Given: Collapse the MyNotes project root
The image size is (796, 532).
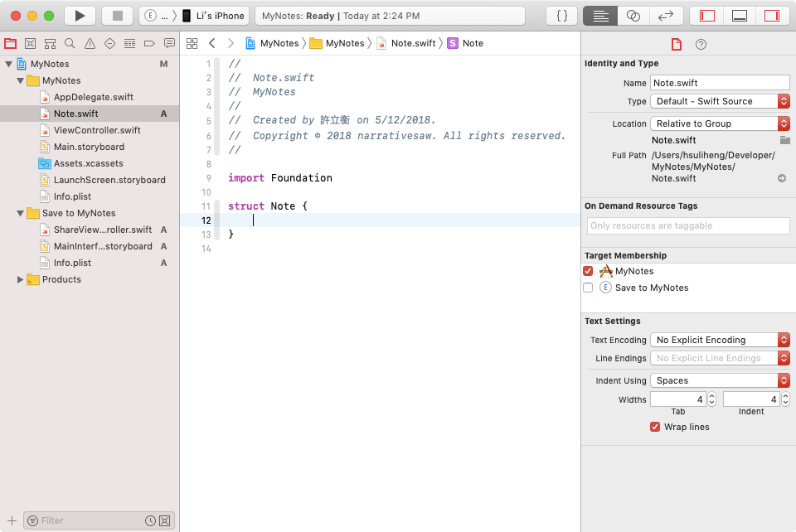Looking at the screenshot, I should 8,65.
